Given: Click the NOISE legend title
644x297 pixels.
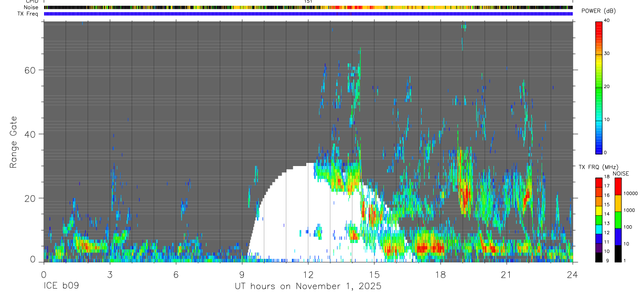Looking at the screenshot, I should pyautogui.click(x=621, y=173).
